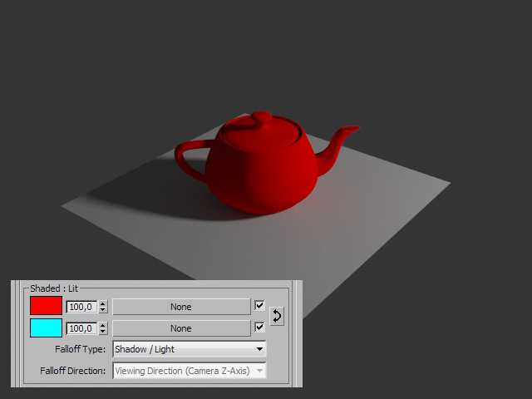Disable the map checkbox for red color
This screenshot has width=532, height=399.
coord(259,306)
